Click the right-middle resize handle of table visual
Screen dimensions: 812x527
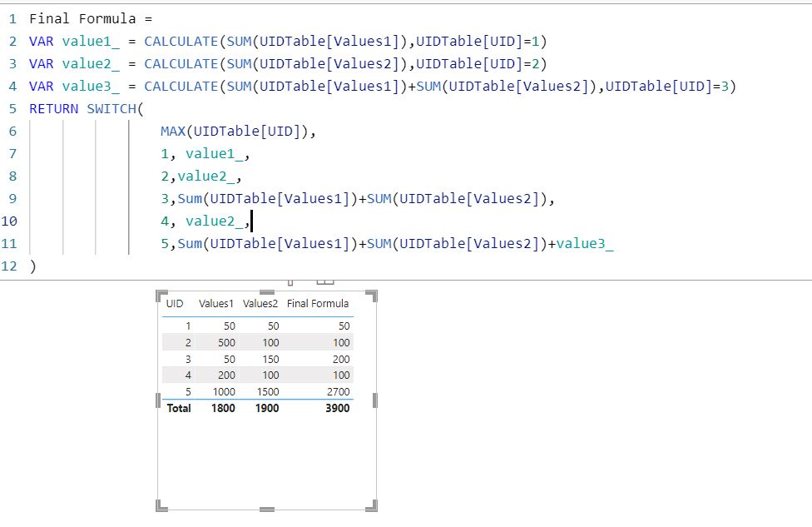(x=375, y=400)
